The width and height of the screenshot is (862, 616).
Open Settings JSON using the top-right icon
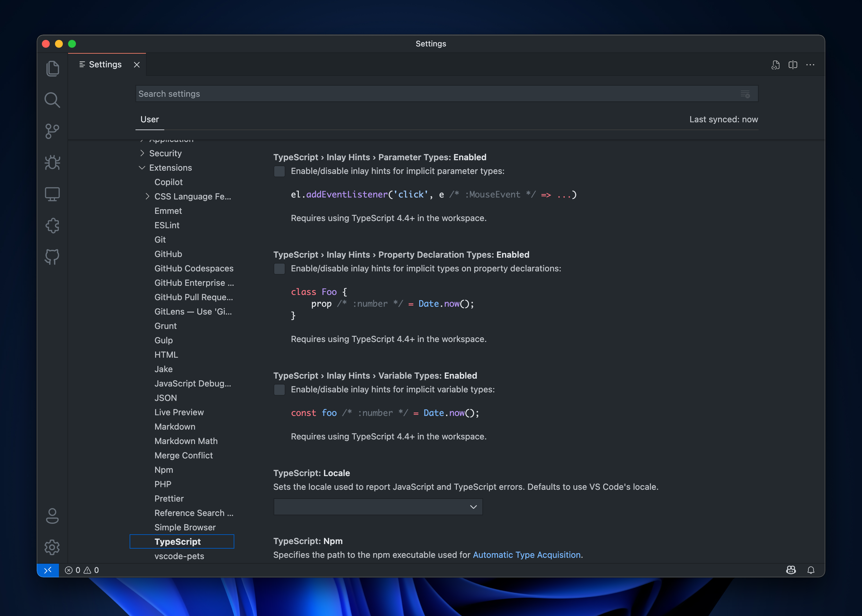pos(776,64)
